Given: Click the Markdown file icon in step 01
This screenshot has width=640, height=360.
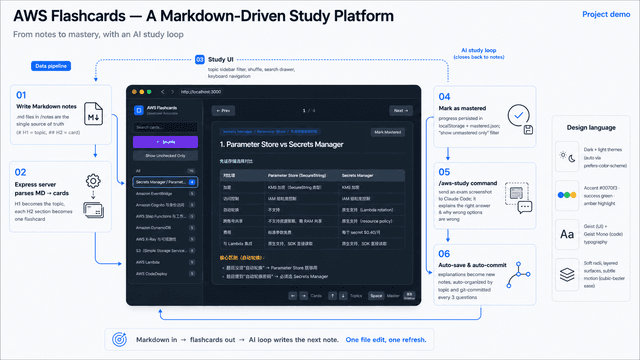Looking at the screenshot, I should 93,113.
